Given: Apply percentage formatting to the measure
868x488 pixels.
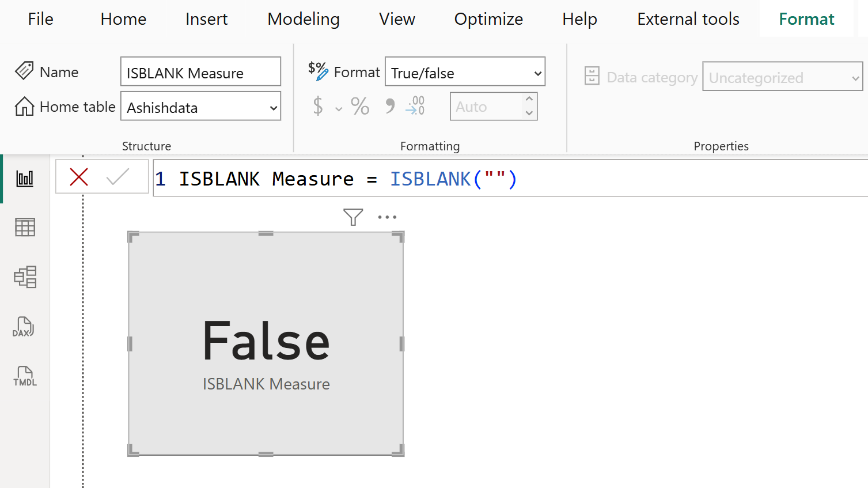Looking at the screenshot, I should click(x=360, y=106).
